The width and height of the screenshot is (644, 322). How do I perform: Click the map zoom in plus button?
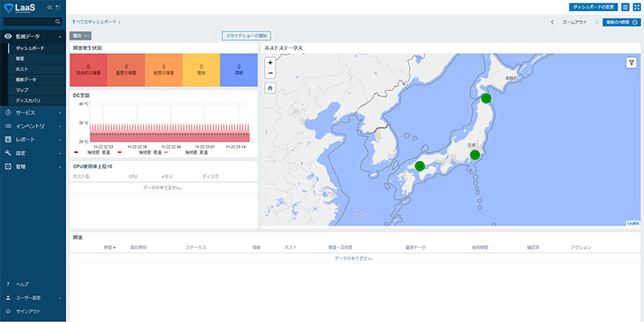[x=270, y=62]
